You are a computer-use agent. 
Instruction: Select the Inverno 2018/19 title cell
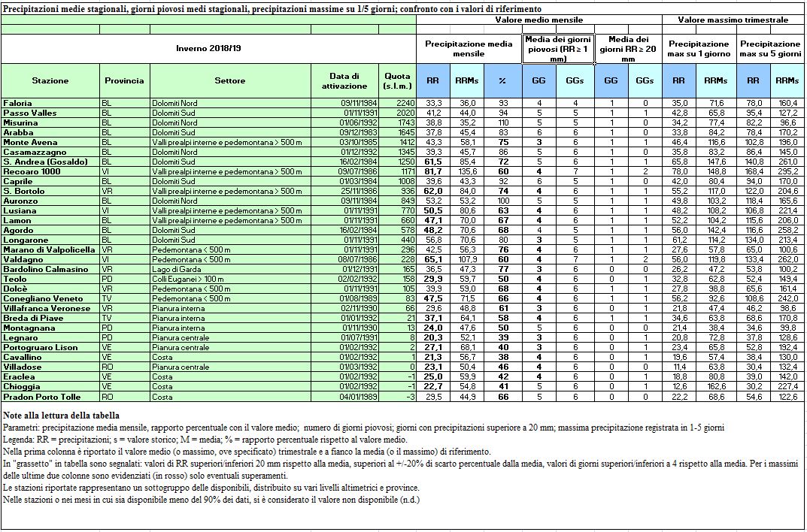point(208,49)
